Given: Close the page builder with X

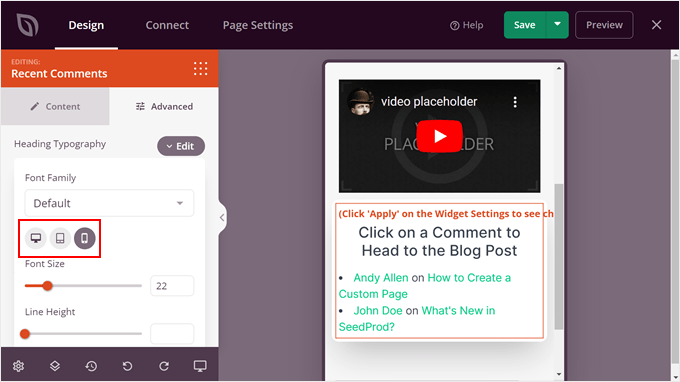Looking at the screenshot, I should point(656,25).
